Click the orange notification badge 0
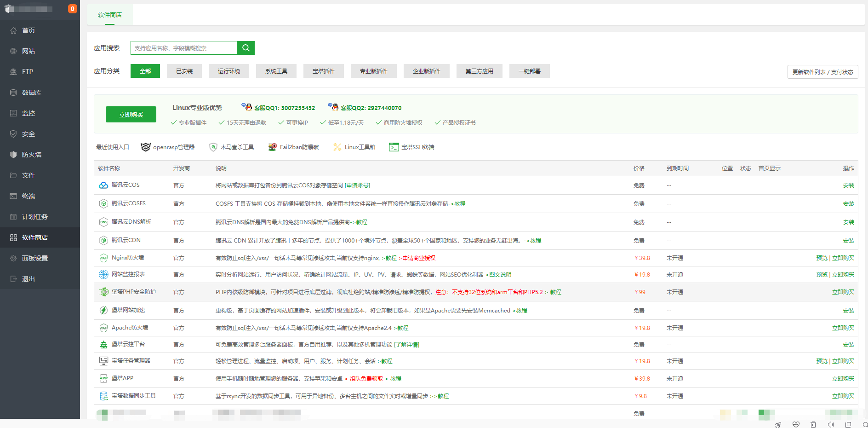Image resolution: width=868 pixels, height=428 pixels. [x=72, y=9]
